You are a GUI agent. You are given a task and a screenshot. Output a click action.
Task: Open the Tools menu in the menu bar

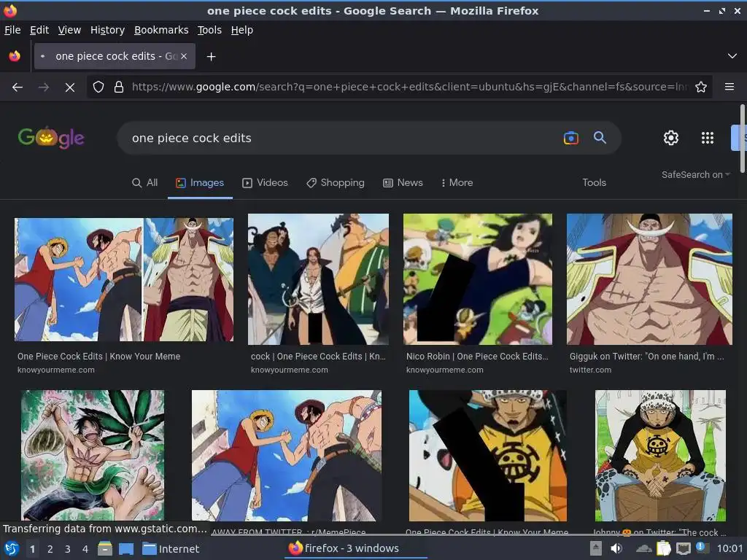point(209,30)
